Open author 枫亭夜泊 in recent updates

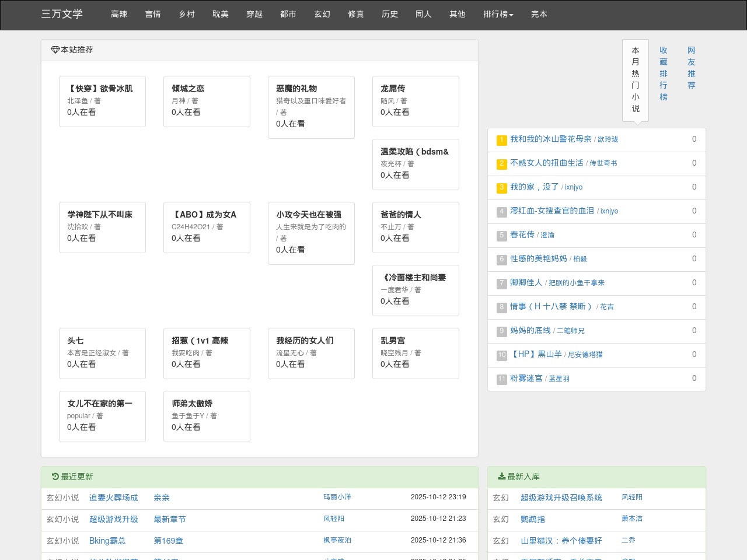[x=337, y=540]
